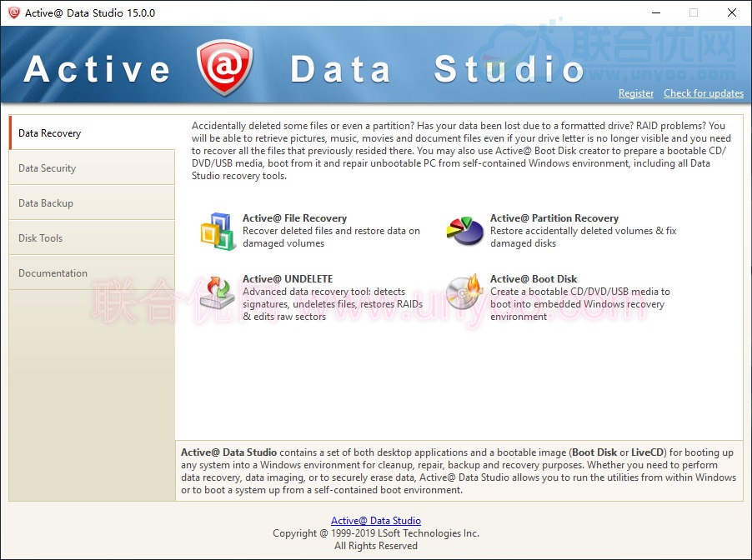
Task: Click the app icon in title bar
Action: (x=14, y=13)
